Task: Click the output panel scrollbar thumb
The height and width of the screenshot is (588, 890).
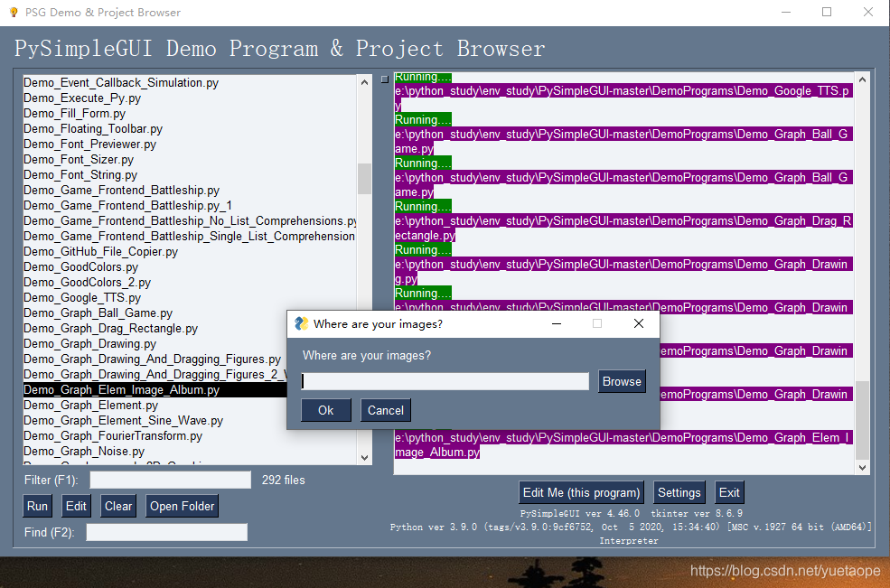Action: click(x=862, y=420)
